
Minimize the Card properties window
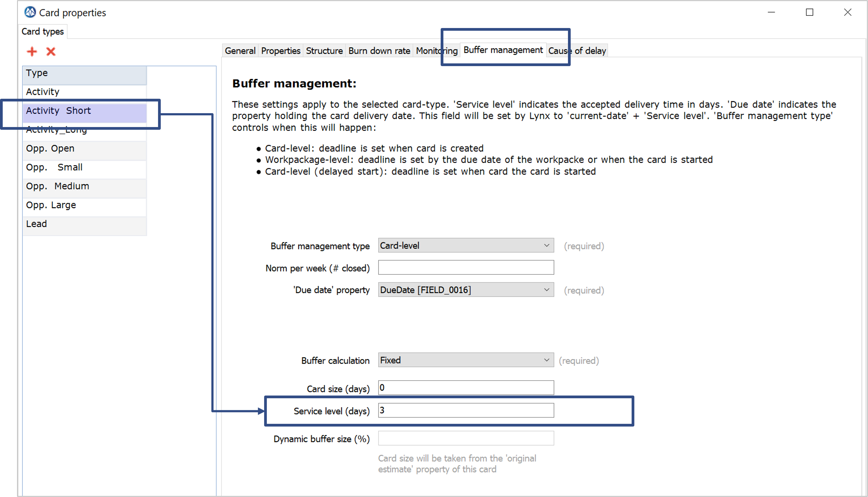(771, 12)
